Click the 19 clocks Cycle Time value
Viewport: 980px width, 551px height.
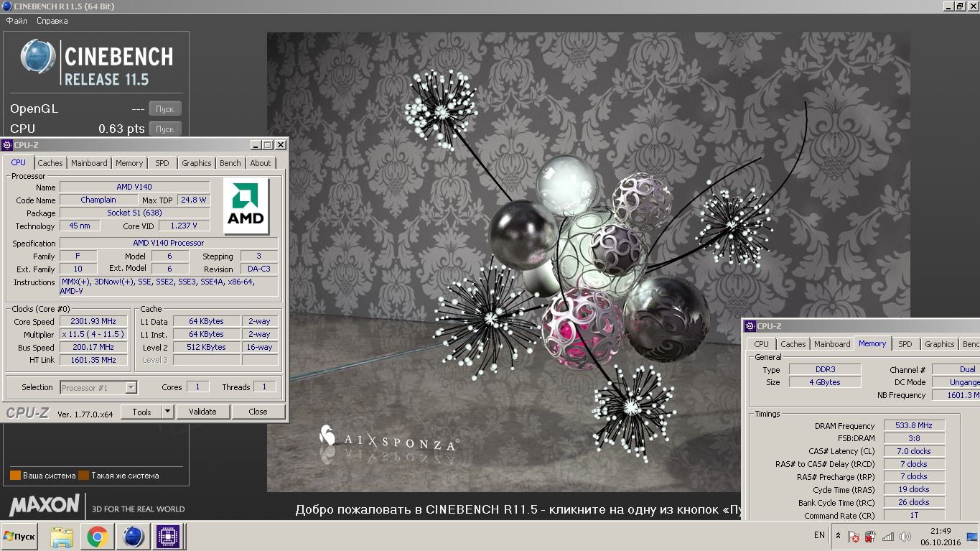click(914, 489)
